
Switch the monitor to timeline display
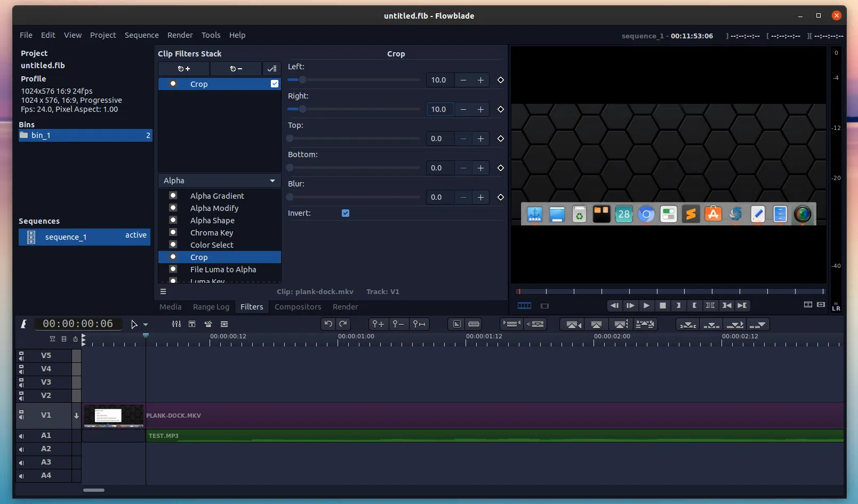click(x=524, y=306)
